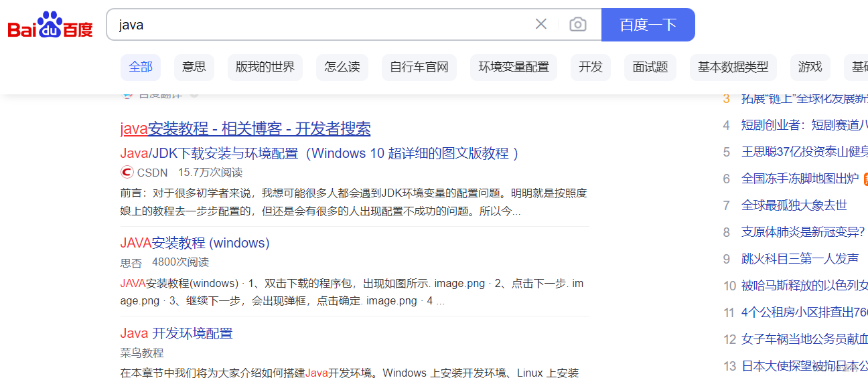Open JAVA安装教程 (windows) result

click(195, 243)
